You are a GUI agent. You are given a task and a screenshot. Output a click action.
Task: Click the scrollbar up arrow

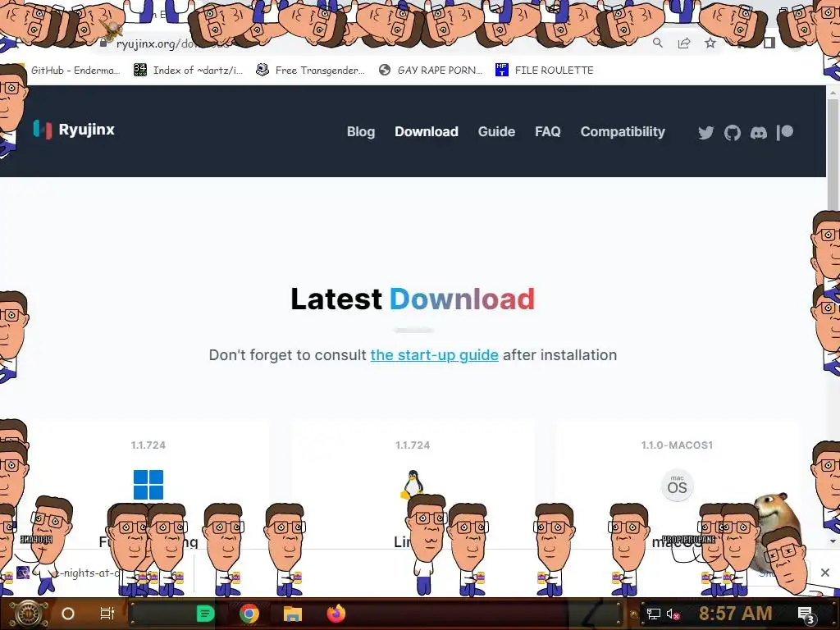pyautogui.click(x=833, y=93)
